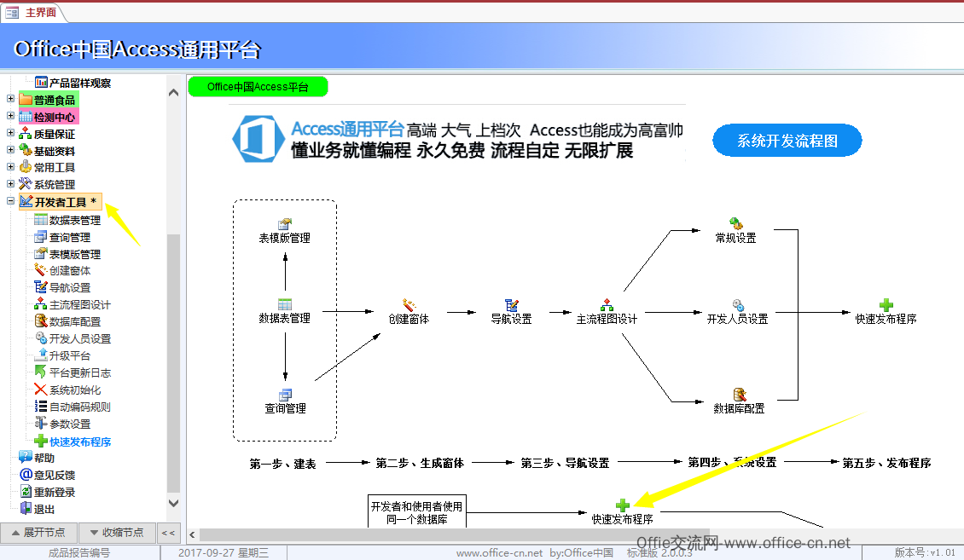Viewport: 964px width, 560px height.
Task: Click 快速发布程序 green plus at flowchart right
Action: [x=886, y=304]
